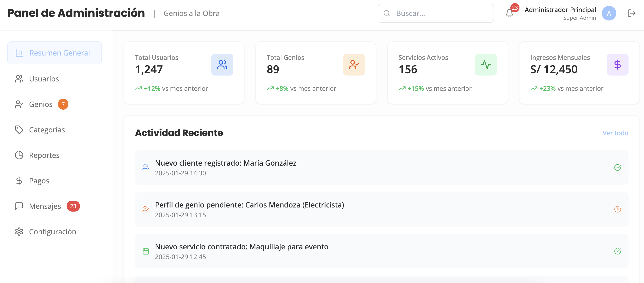644x283 pixels.
Task: Click the admin avatar circle
Action: (609, 13)
